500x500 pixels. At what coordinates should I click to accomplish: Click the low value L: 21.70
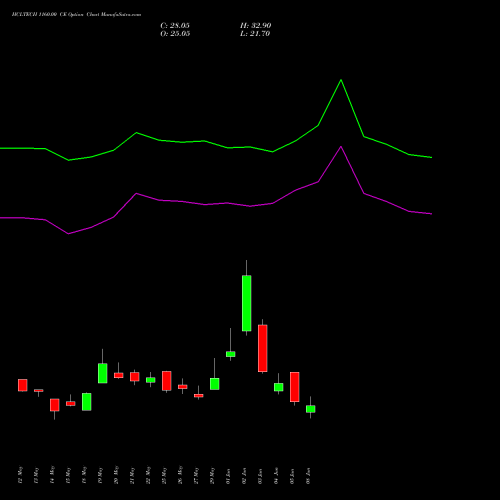click(x=255, y=34)
